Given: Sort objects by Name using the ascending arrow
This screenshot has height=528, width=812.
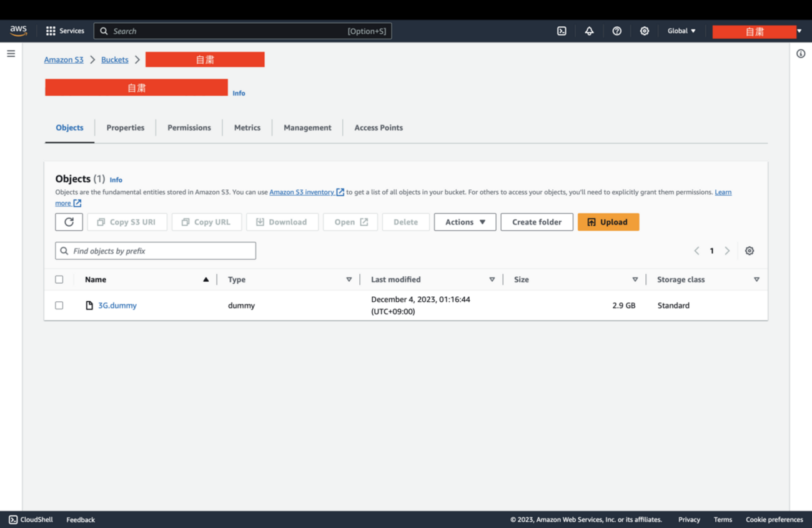Looking at the screenshot, I should coord(205,279).
